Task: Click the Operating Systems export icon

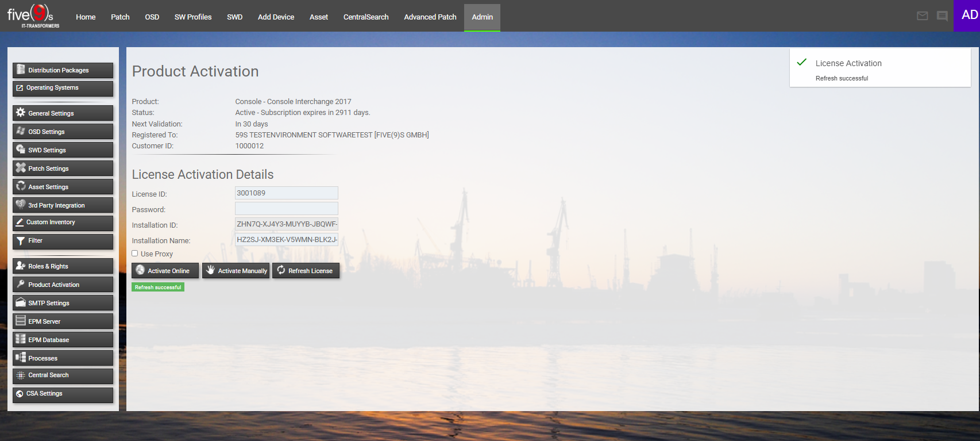Action: click(20, 88)
